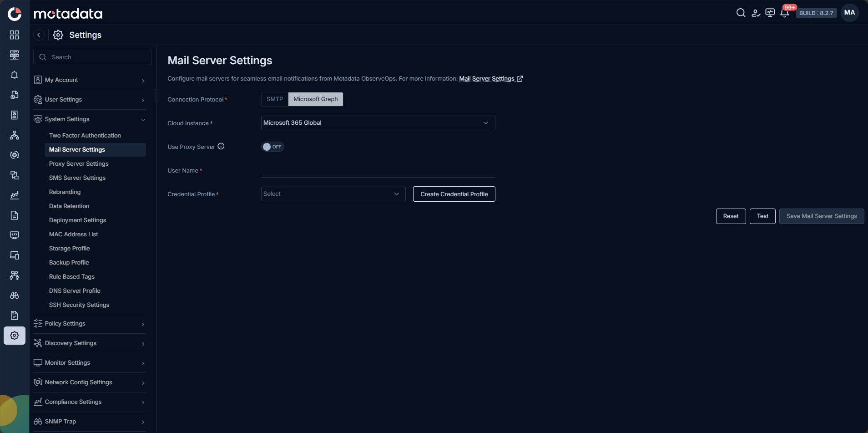The width and height of the screenshot is (868, 433).
Task: Open the binoculars icon in left rail
Action: 15,295
